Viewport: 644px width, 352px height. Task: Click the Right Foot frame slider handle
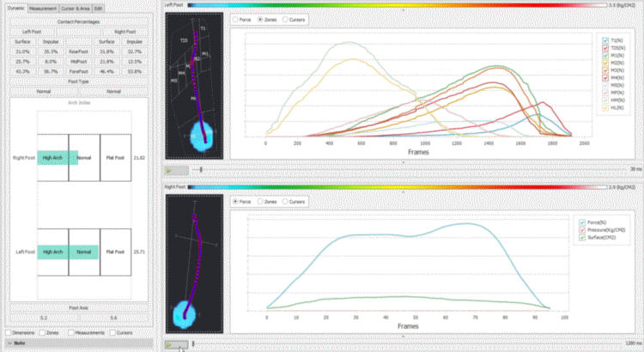(193, 343)
